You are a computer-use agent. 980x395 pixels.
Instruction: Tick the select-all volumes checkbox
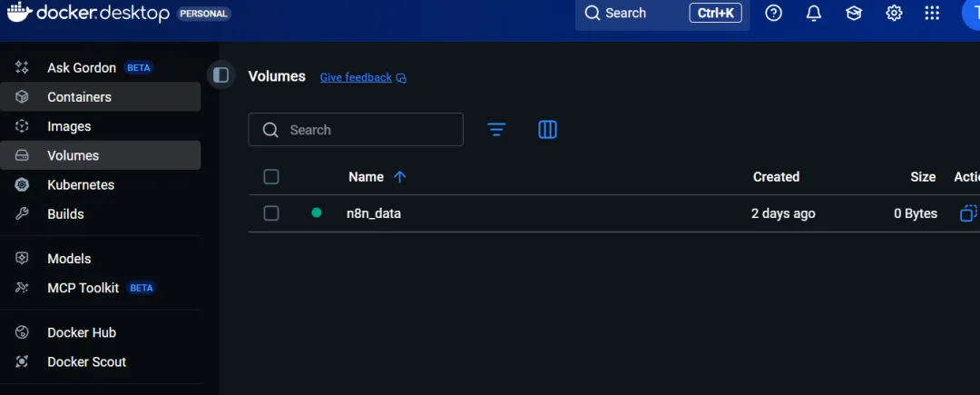(271, 177)
